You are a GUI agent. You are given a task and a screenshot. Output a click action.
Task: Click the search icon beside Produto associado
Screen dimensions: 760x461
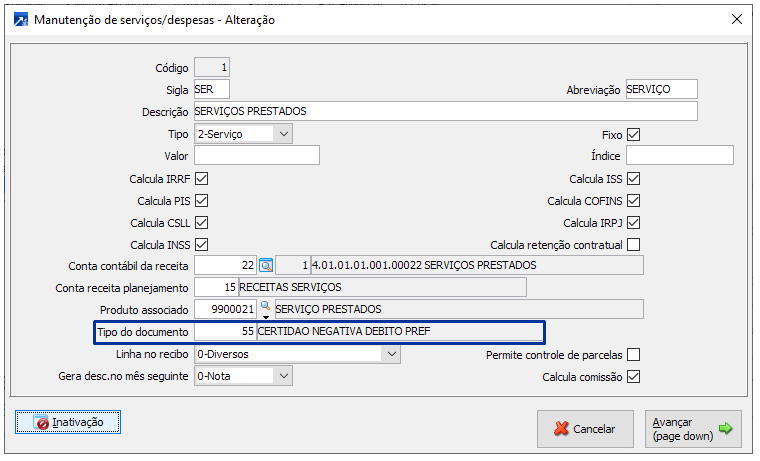tap(265, 308)
